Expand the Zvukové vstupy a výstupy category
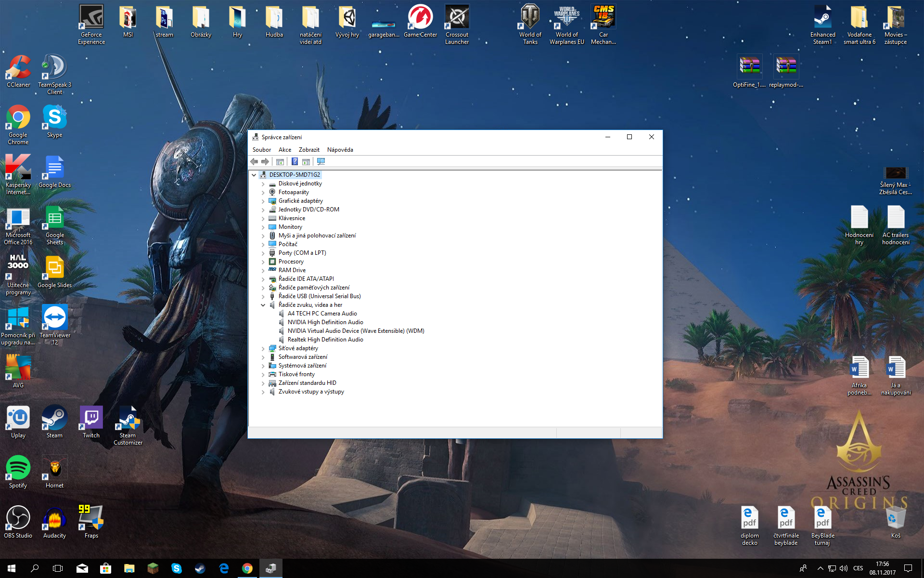The image size is (924, 578). click(x=263, y=392)
